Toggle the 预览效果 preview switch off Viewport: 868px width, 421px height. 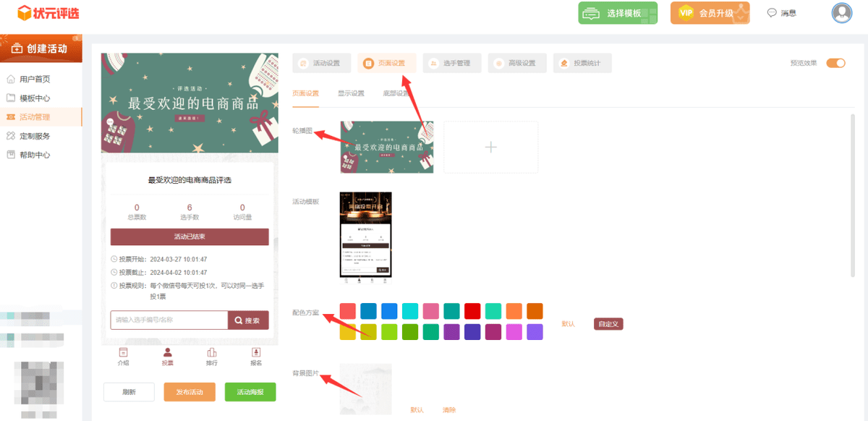click(x=837, y=63)
